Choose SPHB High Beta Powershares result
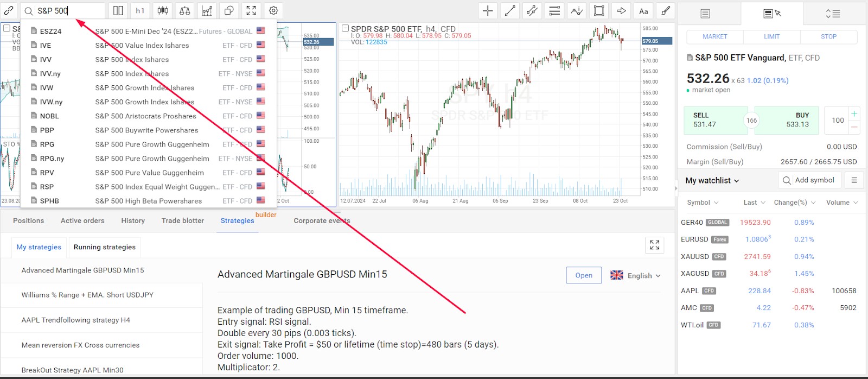868x379 pixels. point(148,200)
